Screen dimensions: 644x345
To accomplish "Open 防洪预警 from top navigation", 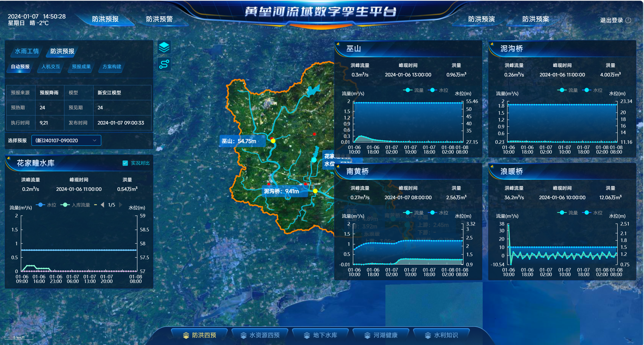I will [x=159, y=19].
